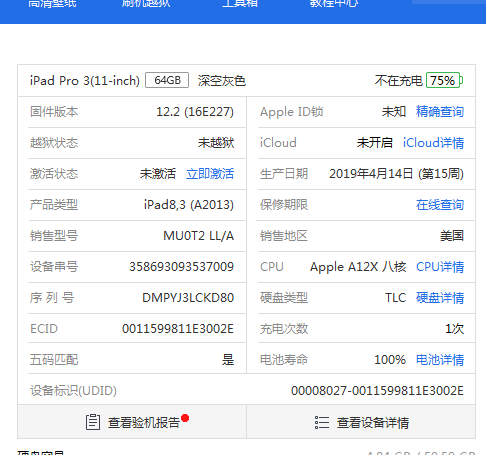Select production date 2019年4月14日 (第15周)
This screenshot has width=486, height=455.
[396, 174]
